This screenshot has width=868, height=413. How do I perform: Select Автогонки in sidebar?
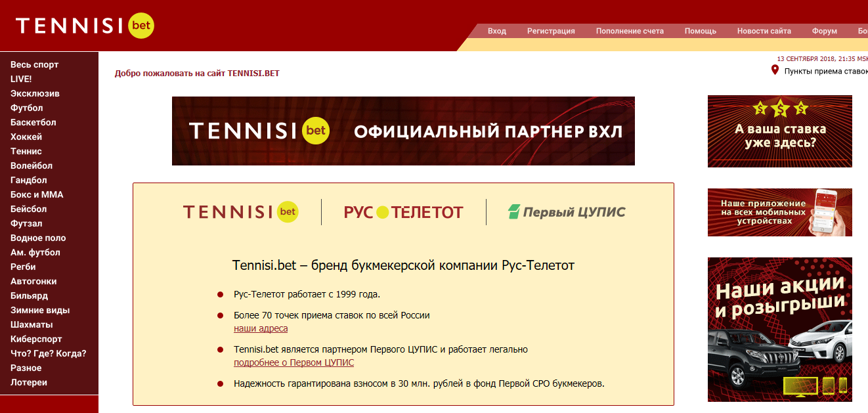tap(33, 281)
